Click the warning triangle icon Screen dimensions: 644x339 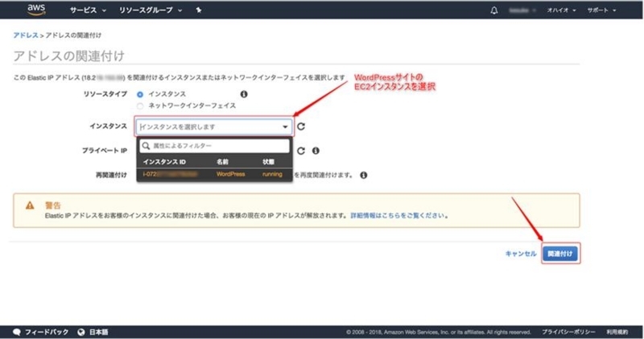point(30,205)
